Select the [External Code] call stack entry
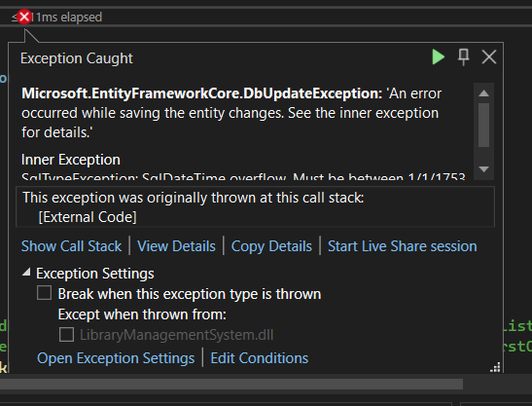The image size is (532, 406). (x=88, y=217)
